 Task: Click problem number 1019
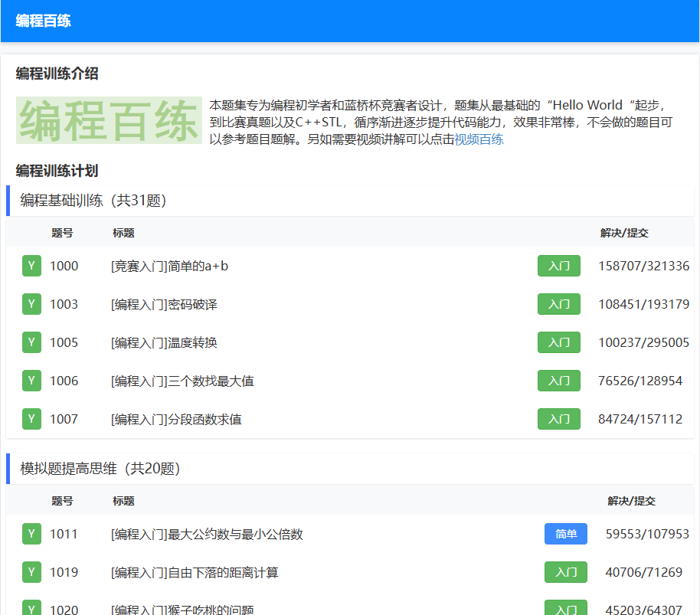64,573
